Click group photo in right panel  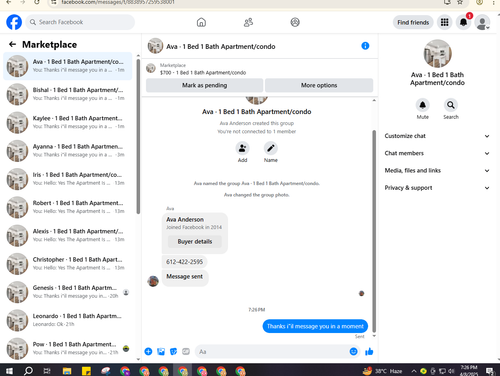coord(437,53)
